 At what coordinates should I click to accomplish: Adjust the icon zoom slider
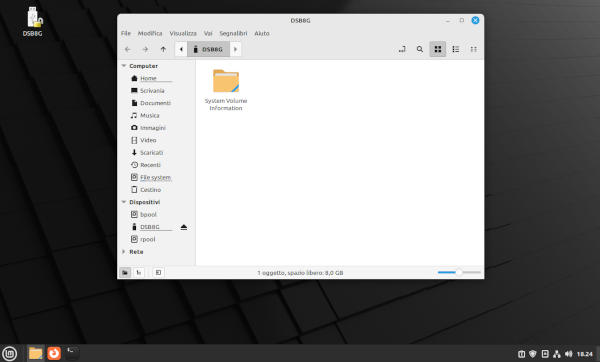coord(459,272)
